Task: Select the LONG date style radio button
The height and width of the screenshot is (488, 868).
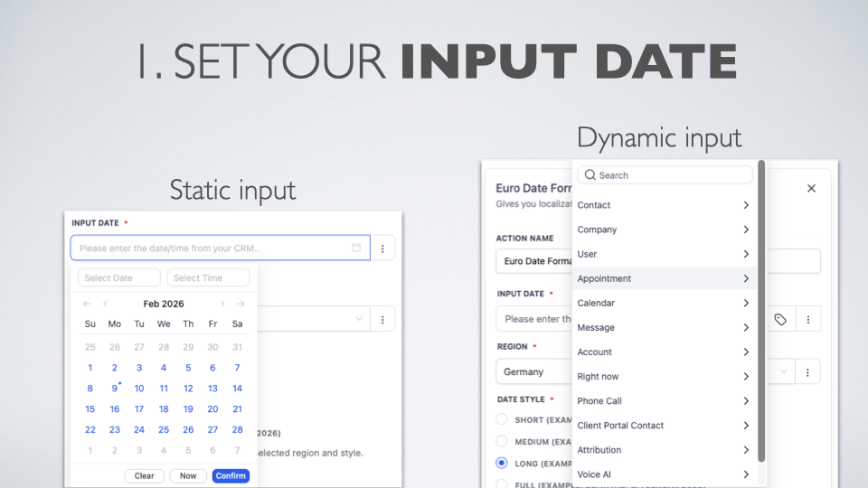Action: [502, 463]
